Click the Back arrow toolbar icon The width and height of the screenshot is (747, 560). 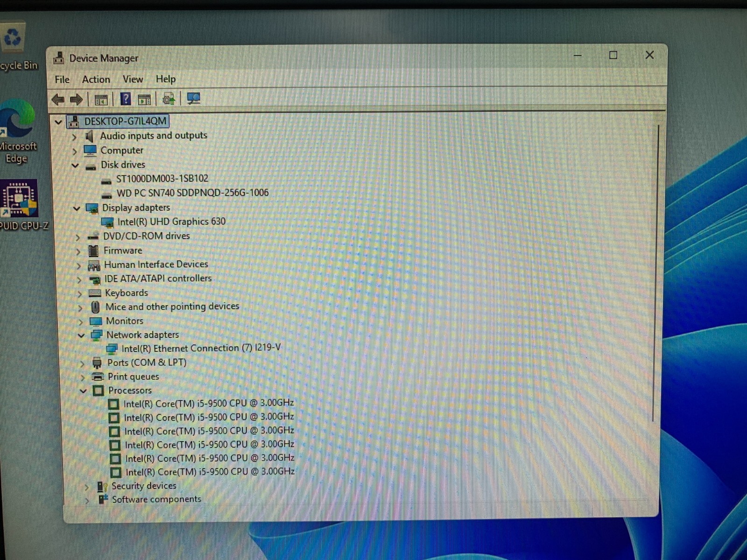[x=58, y=99]
